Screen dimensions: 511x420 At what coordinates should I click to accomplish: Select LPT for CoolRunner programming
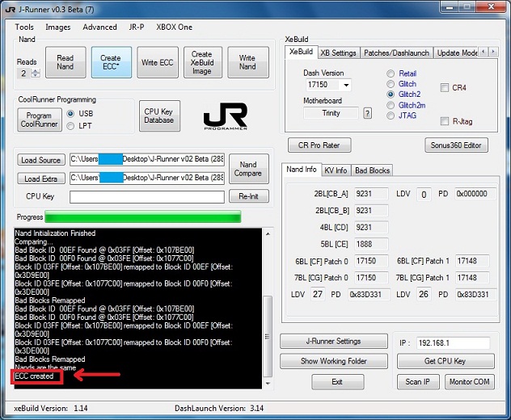tap(70, 125)
